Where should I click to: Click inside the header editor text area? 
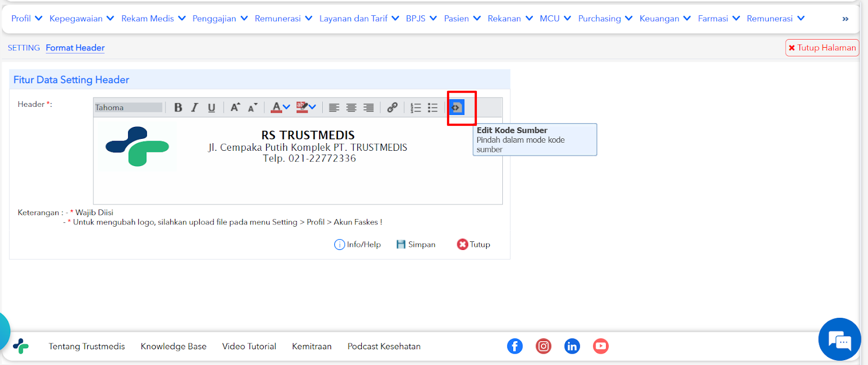click(298, 161)
